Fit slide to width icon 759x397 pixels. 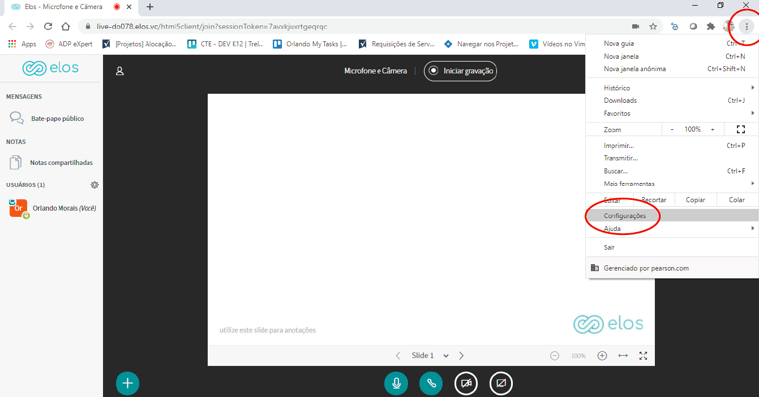[623, 356]
